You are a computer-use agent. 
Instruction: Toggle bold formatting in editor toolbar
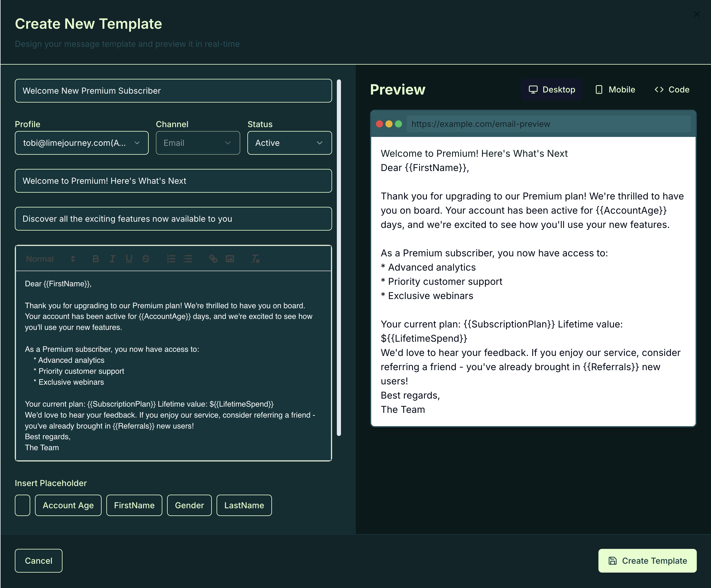[96, 259]
